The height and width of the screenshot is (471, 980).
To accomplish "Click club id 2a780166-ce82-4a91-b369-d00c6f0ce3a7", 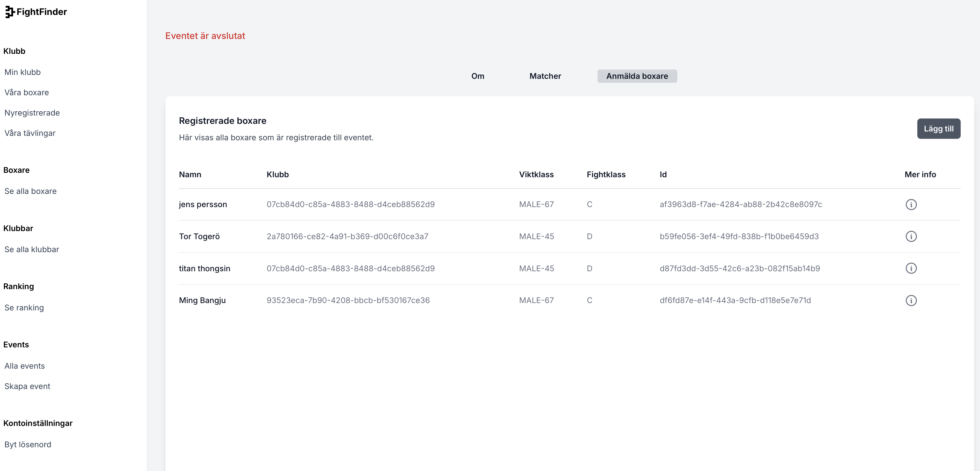I will (347, 236).
